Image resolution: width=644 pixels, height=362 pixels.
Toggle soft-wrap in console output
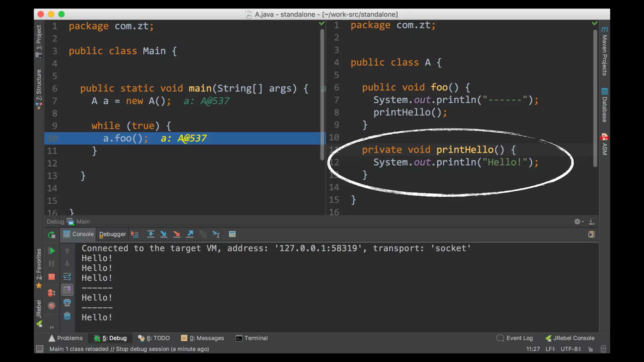point(67,277)
